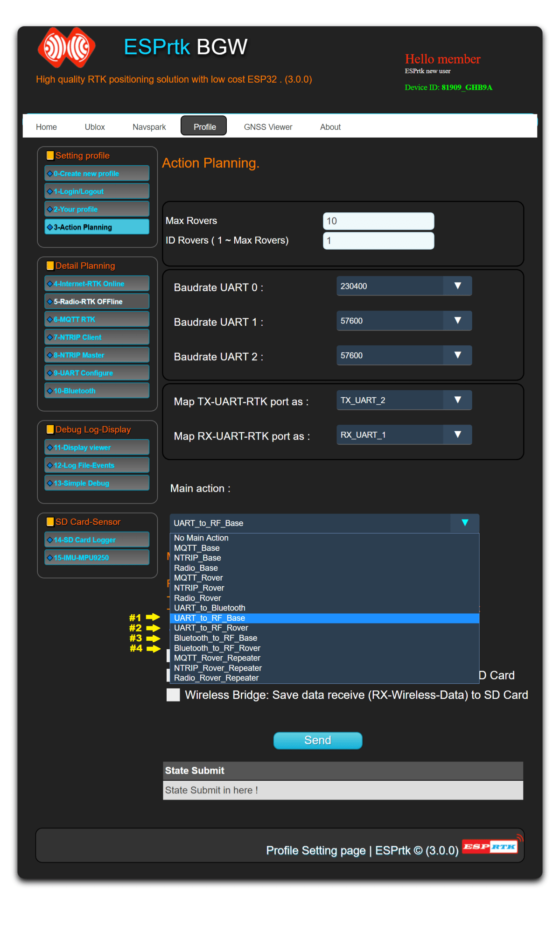Click the Device ID 81909_GHB9A text
The height and width of the screenshot is (926, 560).
click(448, 87)
